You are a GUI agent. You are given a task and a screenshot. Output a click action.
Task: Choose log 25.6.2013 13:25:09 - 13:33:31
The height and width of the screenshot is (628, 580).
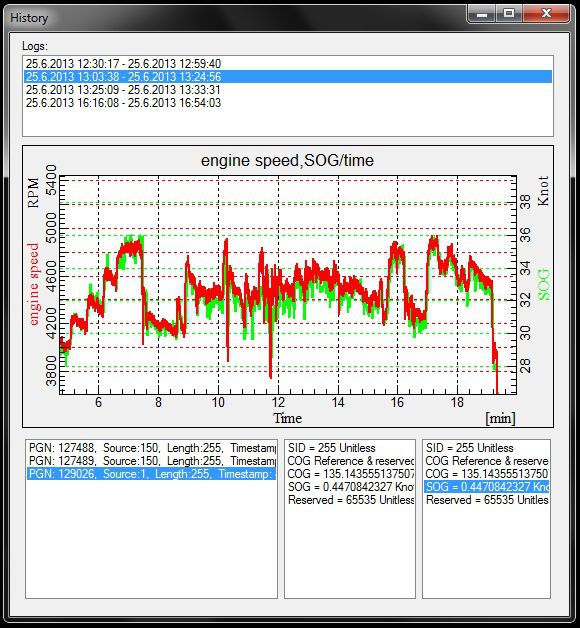coord(288,90)
